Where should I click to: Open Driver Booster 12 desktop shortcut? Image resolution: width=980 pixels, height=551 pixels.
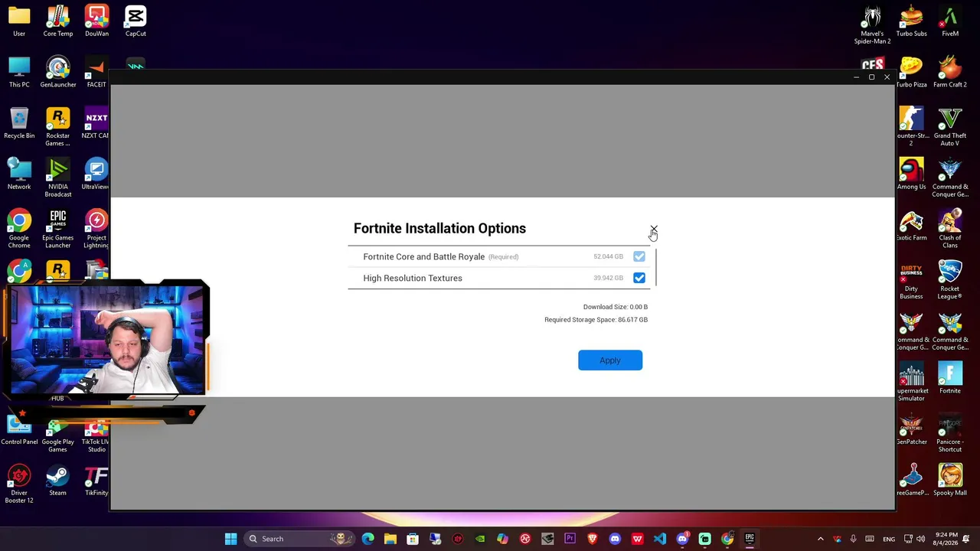click(19, 484)
